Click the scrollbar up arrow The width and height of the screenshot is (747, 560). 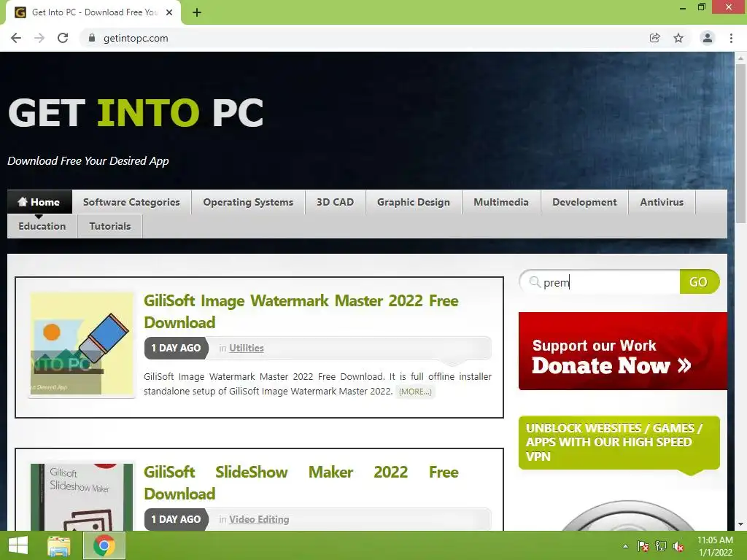point(740,58)
